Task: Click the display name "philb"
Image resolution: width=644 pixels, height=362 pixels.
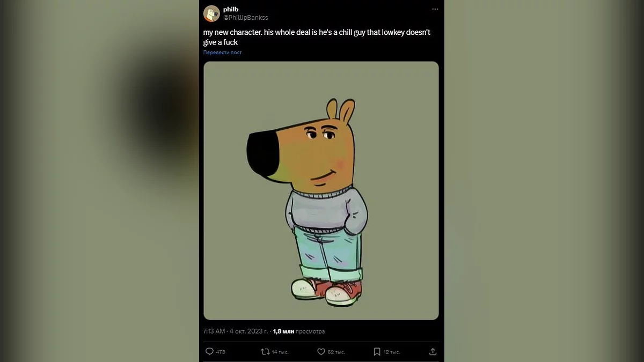Action: coord(231,9)
